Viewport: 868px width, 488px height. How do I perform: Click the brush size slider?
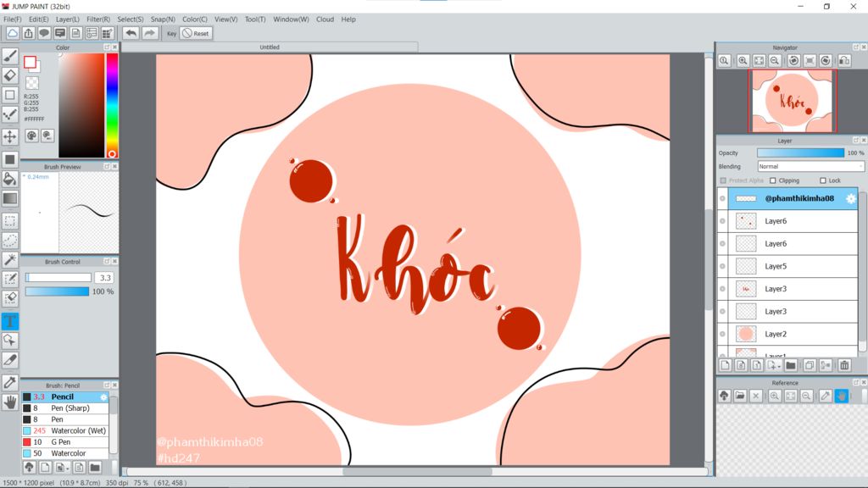pos(58,278)
